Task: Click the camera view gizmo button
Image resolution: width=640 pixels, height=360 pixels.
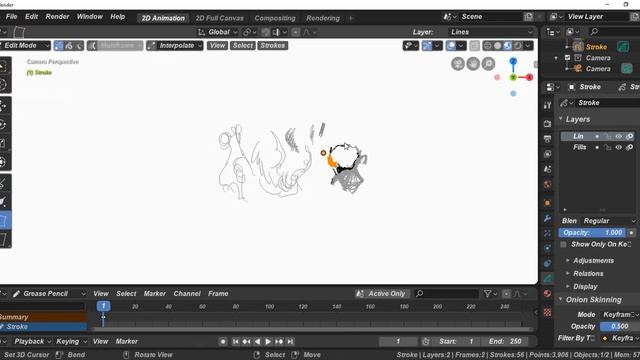Action: [x=458, y=64]
